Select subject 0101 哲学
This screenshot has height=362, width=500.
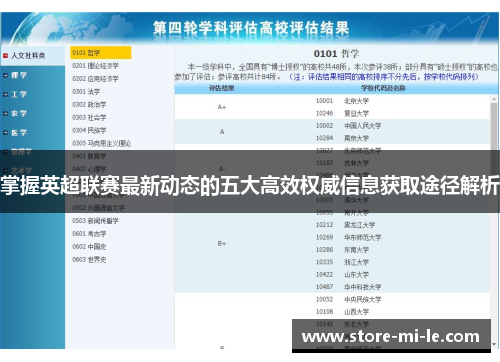pos(100,53)
